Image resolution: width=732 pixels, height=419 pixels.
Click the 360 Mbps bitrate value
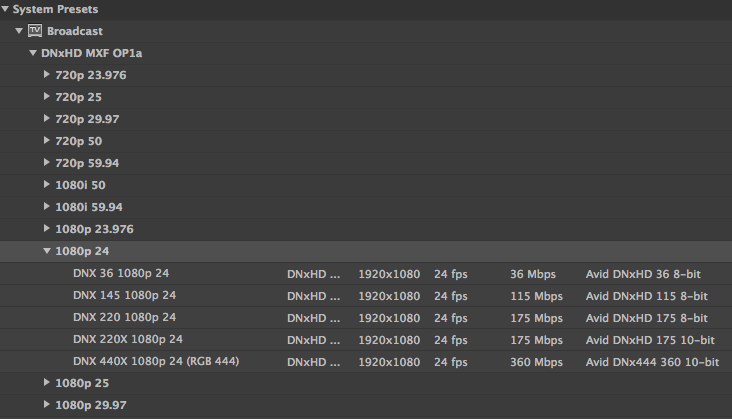pyautogui.click(x=536, y=362)
